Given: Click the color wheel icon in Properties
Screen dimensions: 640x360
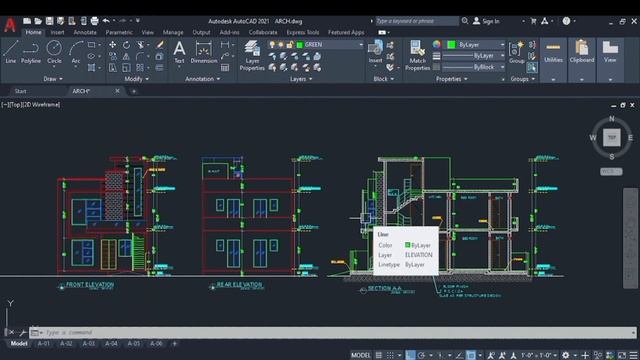Looking at the screenshot, I should coord(437,44).
